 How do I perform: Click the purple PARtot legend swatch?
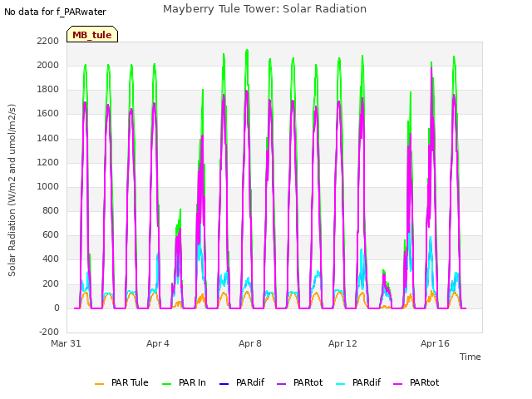coord(281,384)
